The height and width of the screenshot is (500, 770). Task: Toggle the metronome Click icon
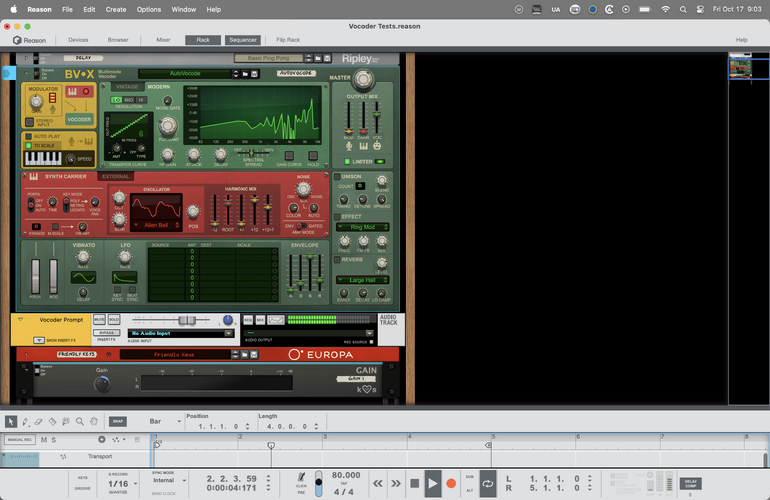point(301,481)
